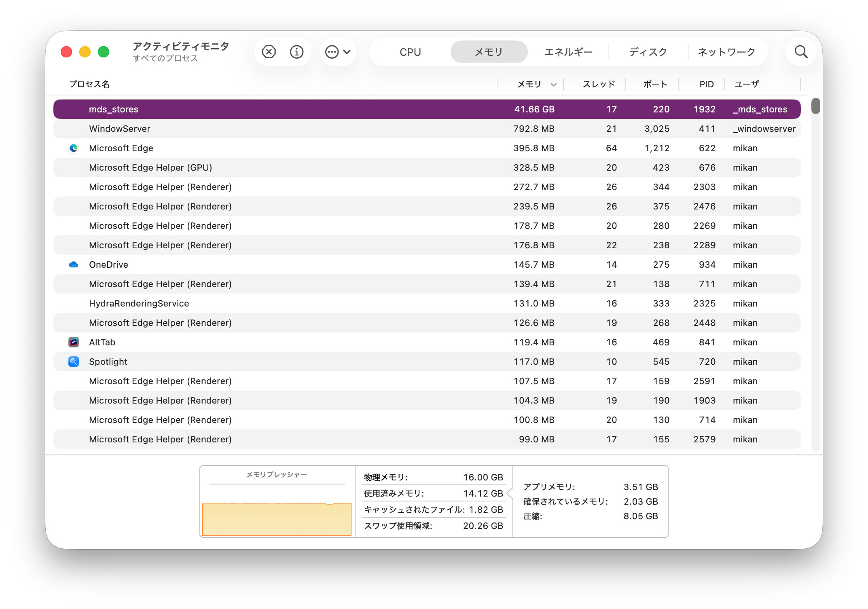Sort by the PID column header
Viewport: 868px width, 609px height.
[706, 84]
